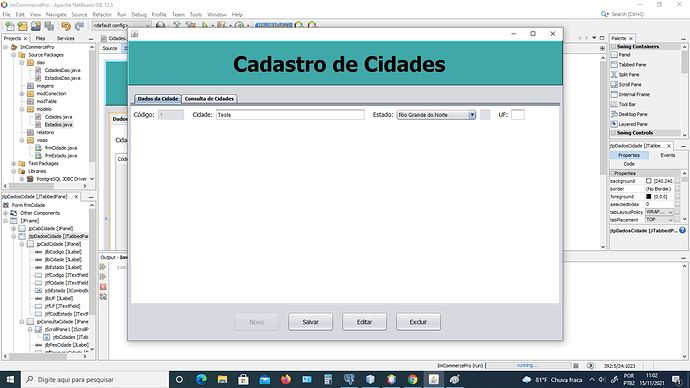This screenshot has width=690, height=388.
Task: Collapse the modelo package tree node
Action: tap(22, 109)
